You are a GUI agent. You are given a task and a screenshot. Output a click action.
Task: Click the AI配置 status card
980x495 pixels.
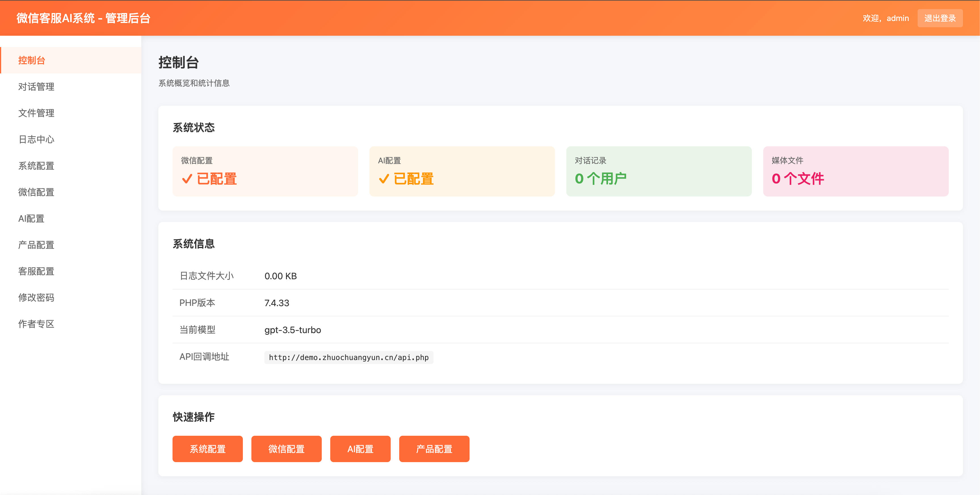coord(462,172)
